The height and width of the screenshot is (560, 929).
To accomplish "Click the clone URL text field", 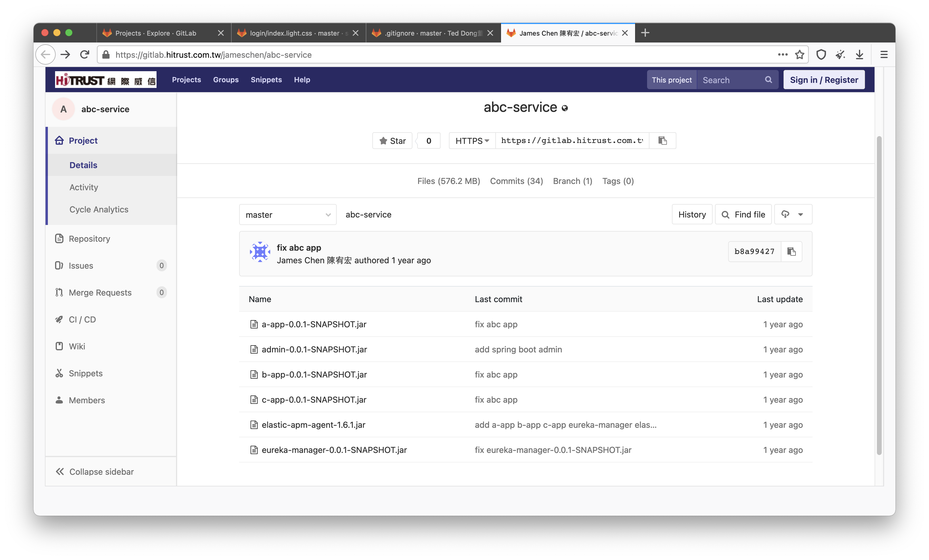I will click(572, 141).
